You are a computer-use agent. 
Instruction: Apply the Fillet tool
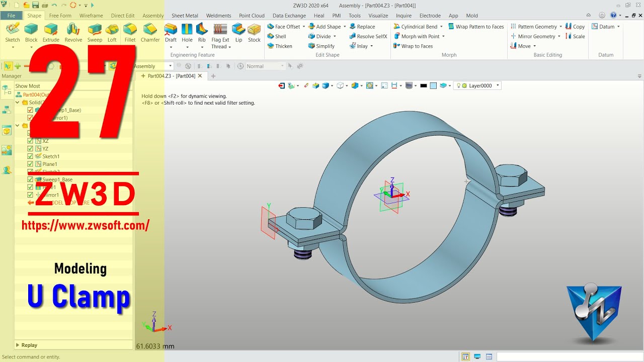coord(130,33)
